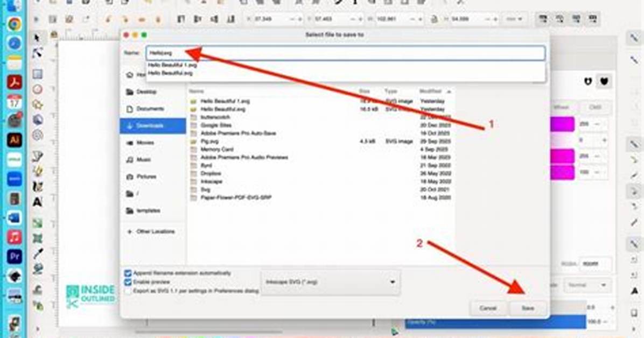
Task: Decrease the X coordinate with minus stepper
Action: pos(292,19)
